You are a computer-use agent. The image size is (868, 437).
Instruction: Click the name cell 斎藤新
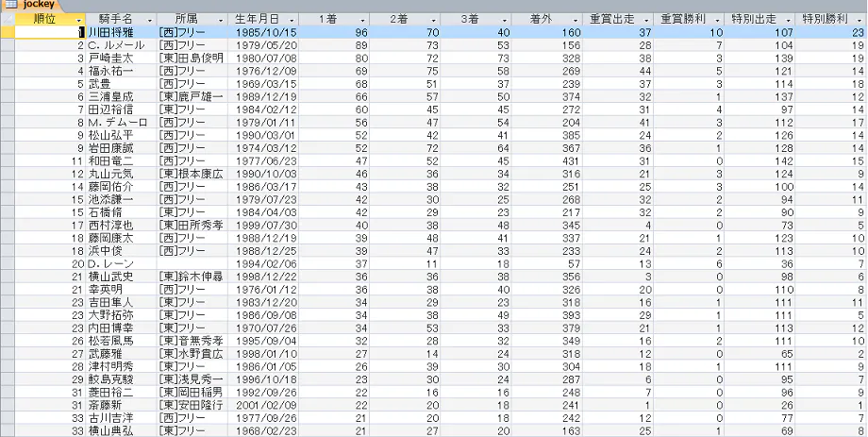[121, 405]
